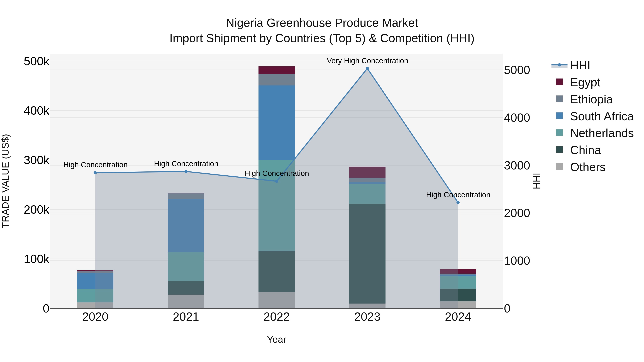Click the Others gray legend swatch

560,167
